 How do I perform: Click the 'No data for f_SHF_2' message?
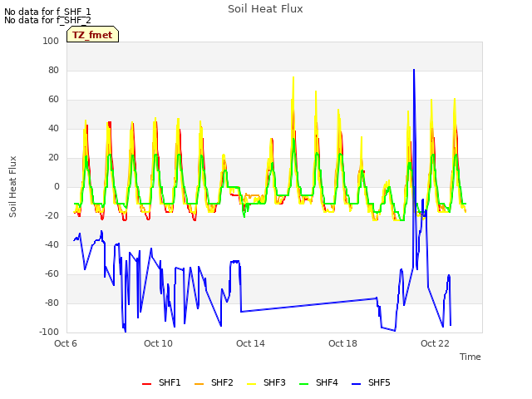coord(47,20)
